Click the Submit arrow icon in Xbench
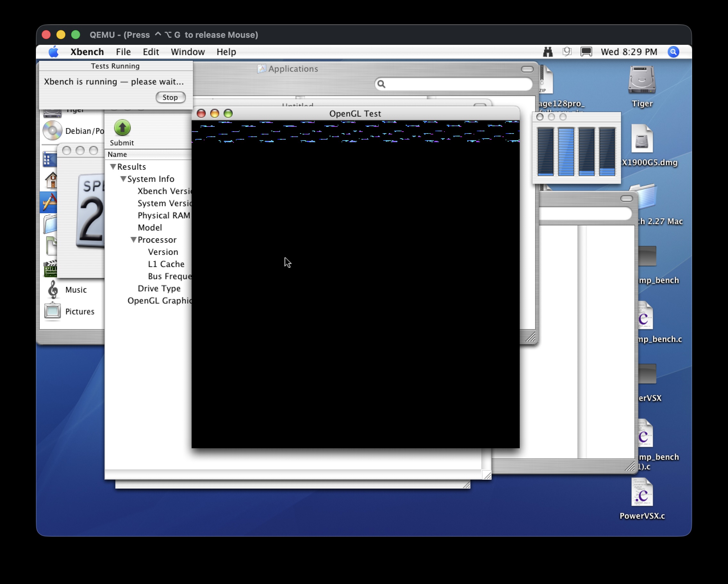 [x=122, y=128]
